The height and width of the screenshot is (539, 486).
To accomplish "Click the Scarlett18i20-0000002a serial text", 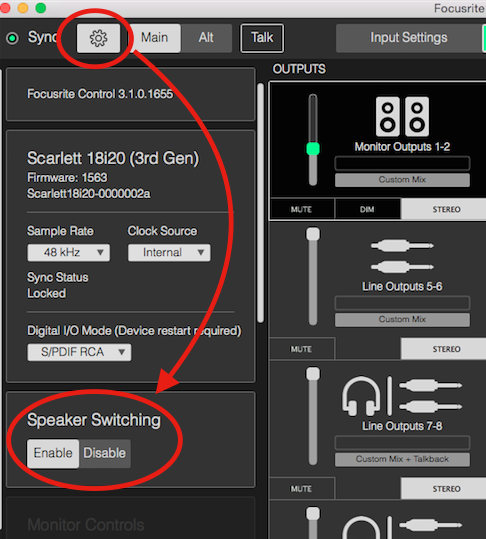I will tap(89, 194).
